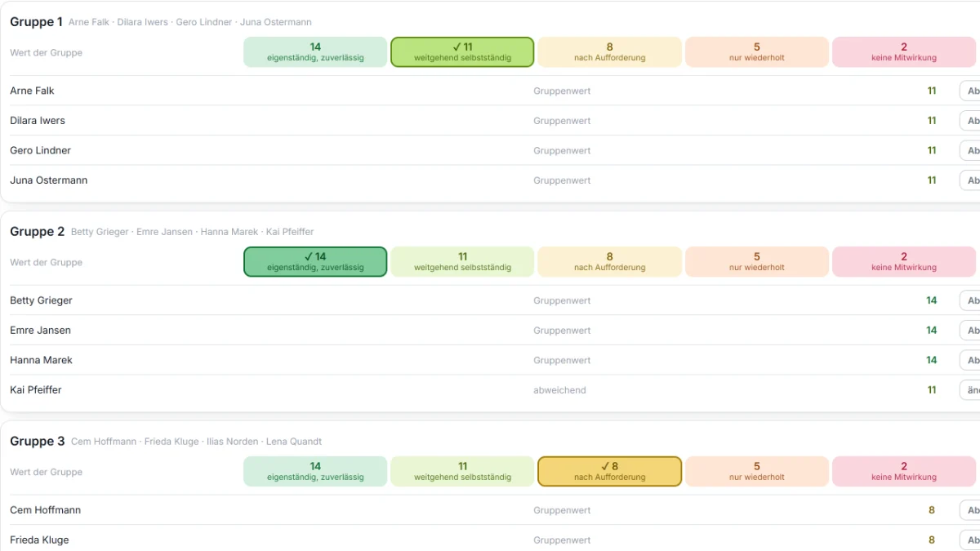Image resolution: width=980 pixels, height=551 pixels.
Task: Select 'weitgehend selbstständig' 11 for Gruppe 2
Action: (x=462, y=262)
